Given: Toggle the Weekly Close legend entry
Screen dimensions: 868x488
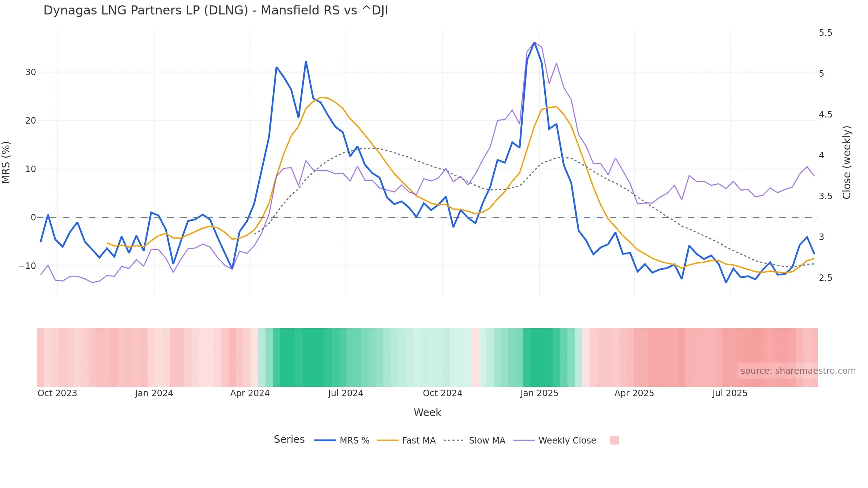Looking at the screenshot, I should tap(555, 440).
